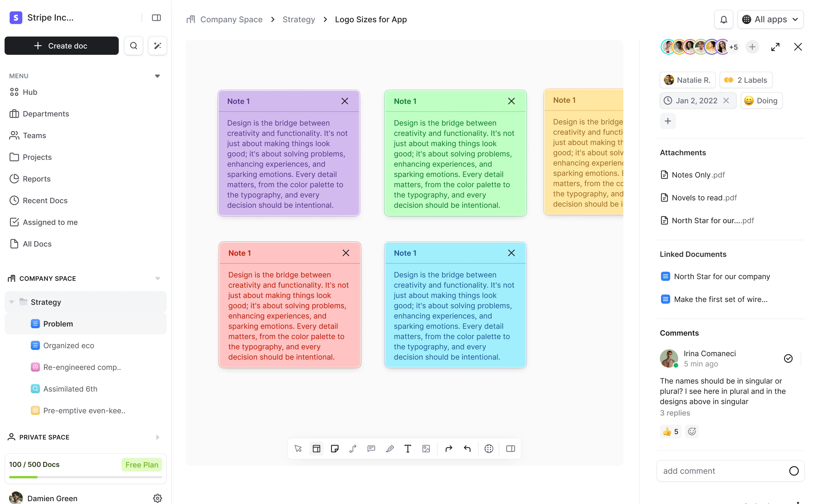Screen dimensions: 822x504
Task: Collapse the Strategy folder
Action: pyautogui.click(x=12, y=302)
